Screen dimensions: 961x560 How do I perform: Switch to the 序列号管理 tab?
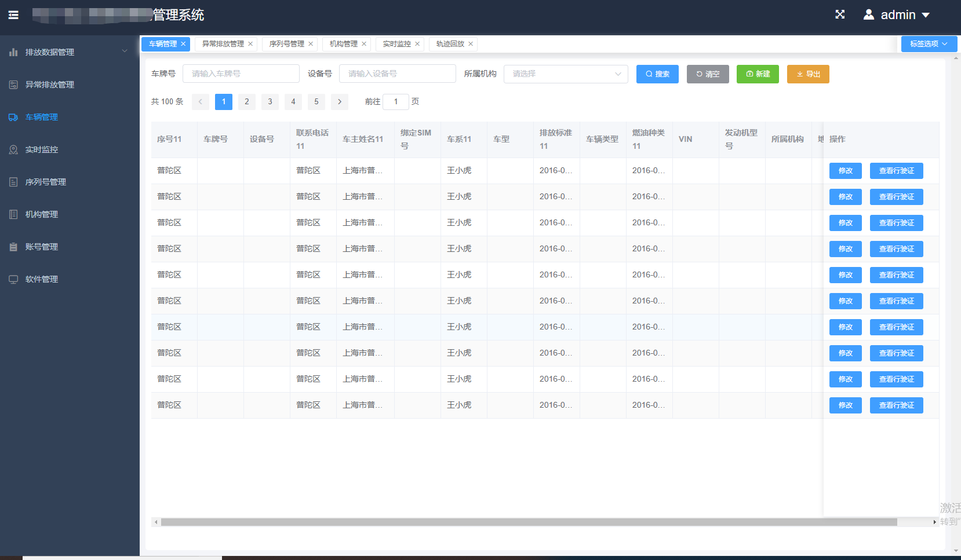point(287,44)
